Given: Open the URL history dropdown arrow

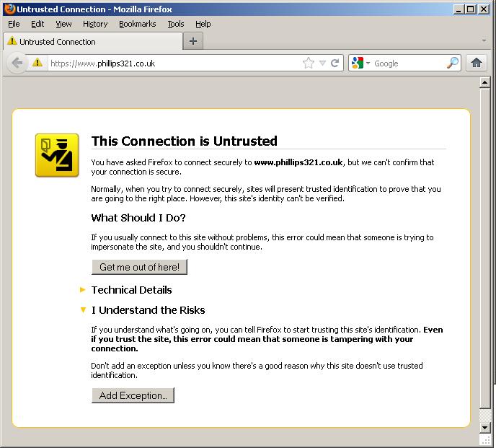Looking at the screenshot, I should (322, 63).
